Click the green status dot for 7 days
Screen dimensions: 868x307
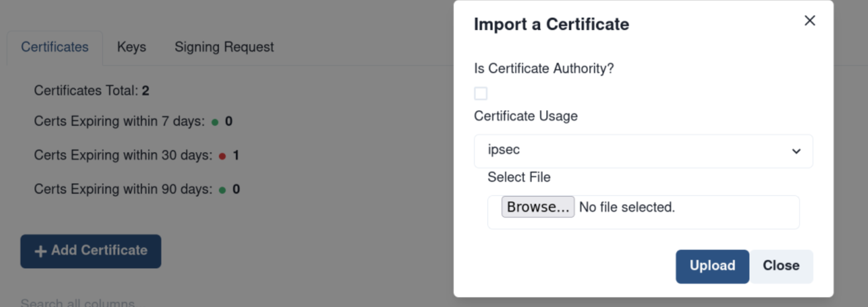tap(215, 122)
